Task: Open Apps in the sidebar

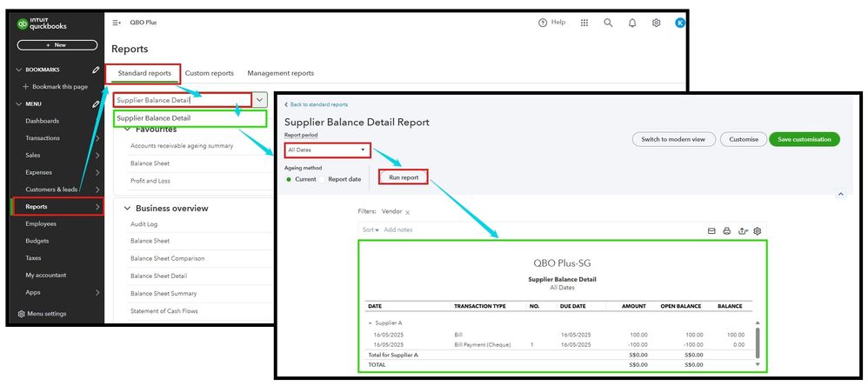Action: tap(33, 292)
